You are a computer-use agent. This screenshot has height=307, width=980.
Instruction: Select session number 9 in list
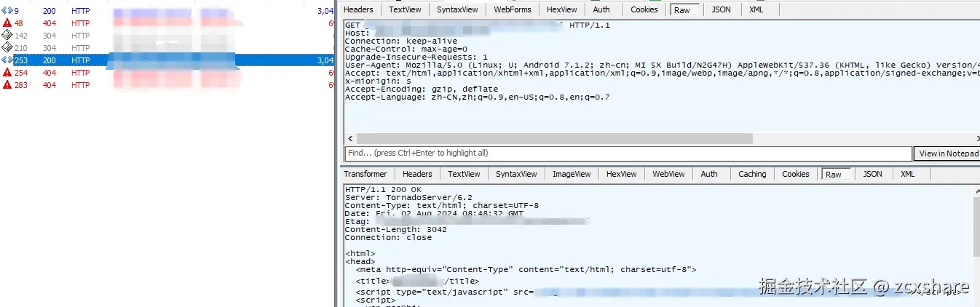tap(17, 11)
